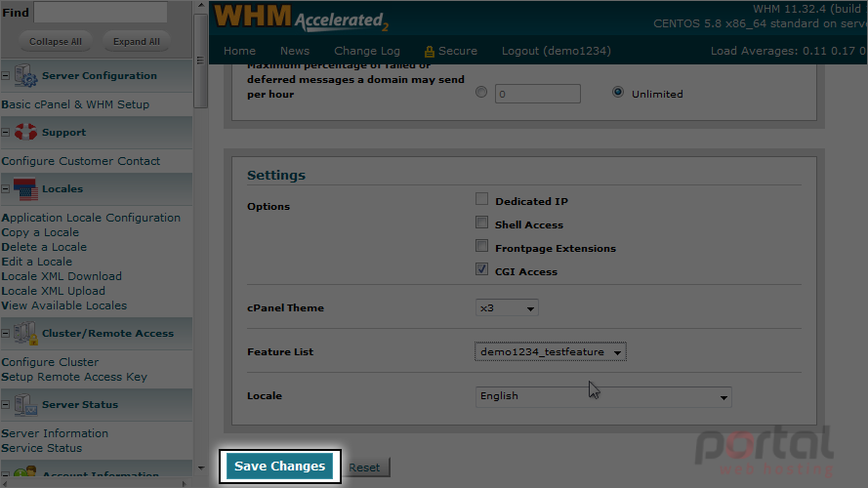Click the Support lifebuoy icon

(x=25, y=132)
